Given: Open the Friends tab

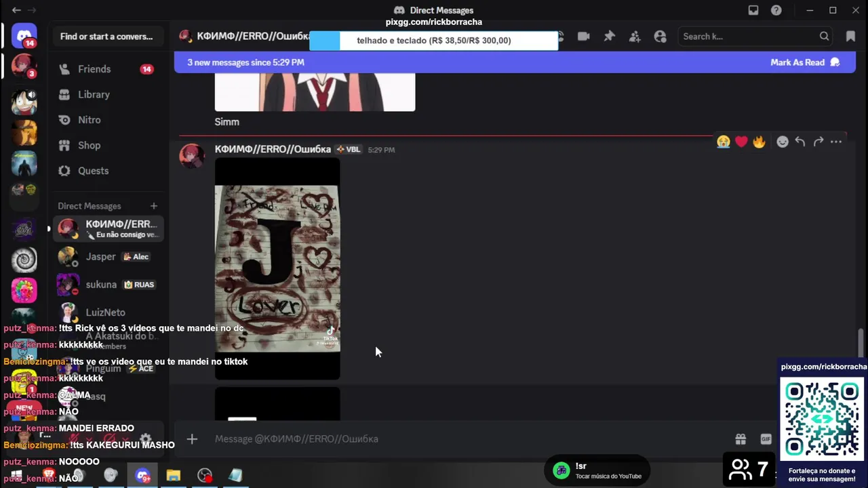Looking at the screenshot, I should 108,69.
